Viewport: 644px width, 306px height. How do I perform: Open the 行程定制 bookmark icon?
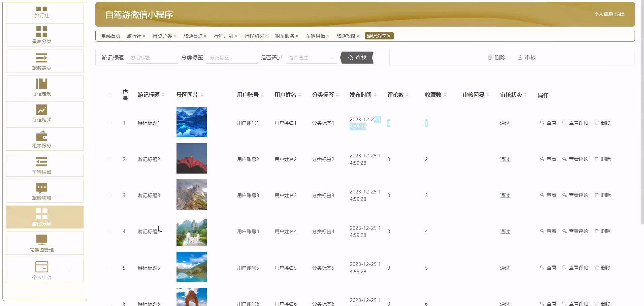click(x=42, y=84)
